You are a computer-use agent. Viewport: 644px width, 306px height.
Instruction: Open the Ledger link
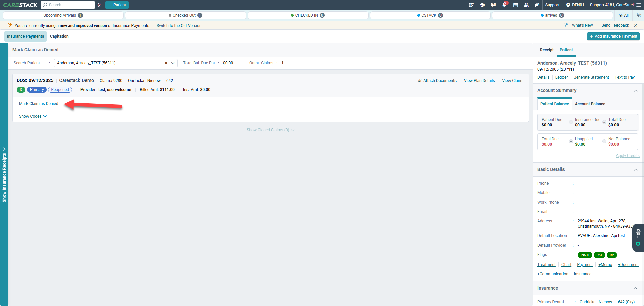coord(561,77)
